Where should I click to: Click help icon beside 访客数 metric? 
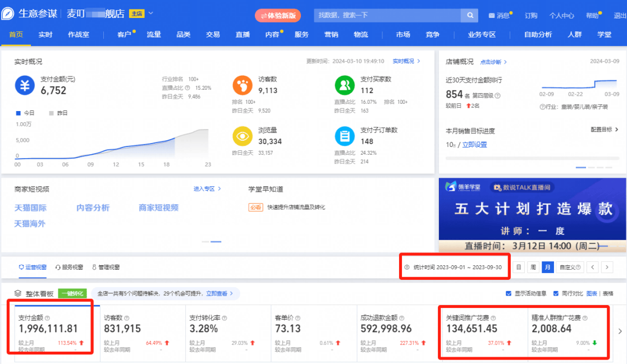pos(127,318)
